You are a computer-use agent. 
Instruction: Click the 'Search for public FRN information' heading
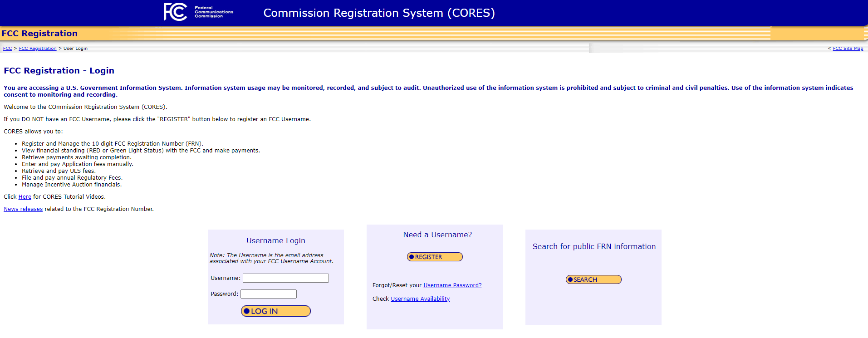tap(593, 247)
